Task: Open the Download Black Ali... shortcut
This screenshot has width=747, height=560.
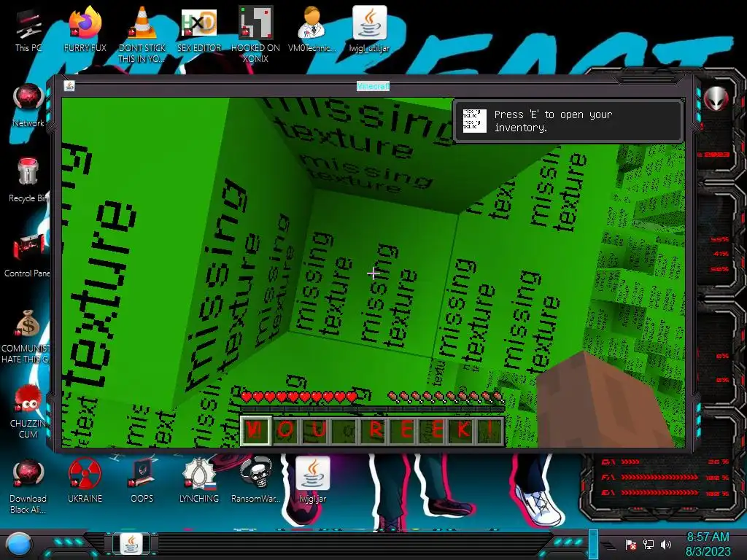Action: tap(28, 486)
